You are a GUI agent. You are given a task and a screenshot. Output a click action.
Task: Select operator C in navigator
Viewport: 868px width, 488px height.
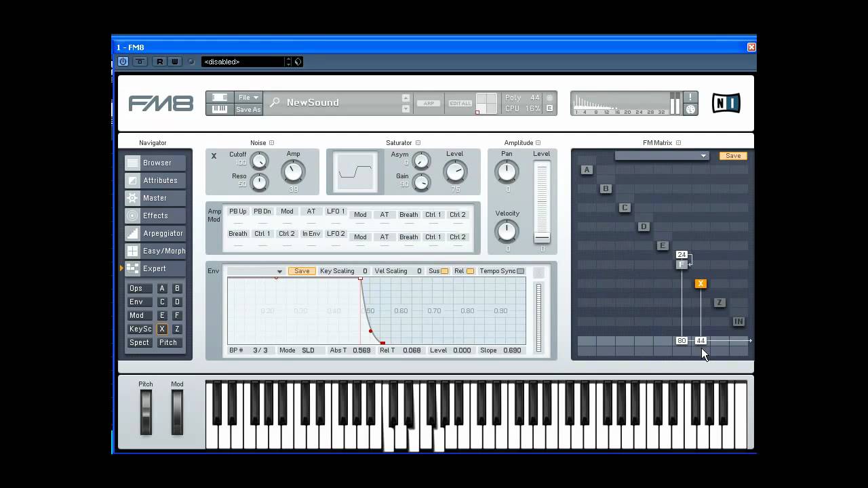tap(162, 302)
